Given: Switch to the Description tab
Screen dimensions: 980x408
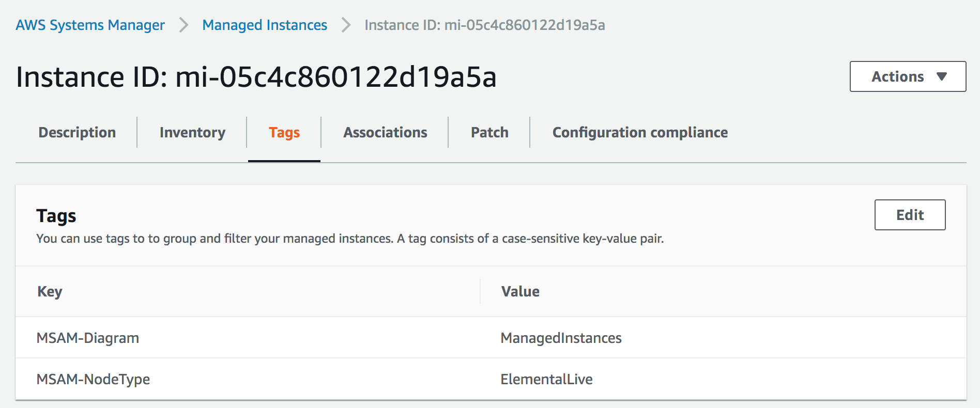Looking at the screenshot, I should point(77,133).
